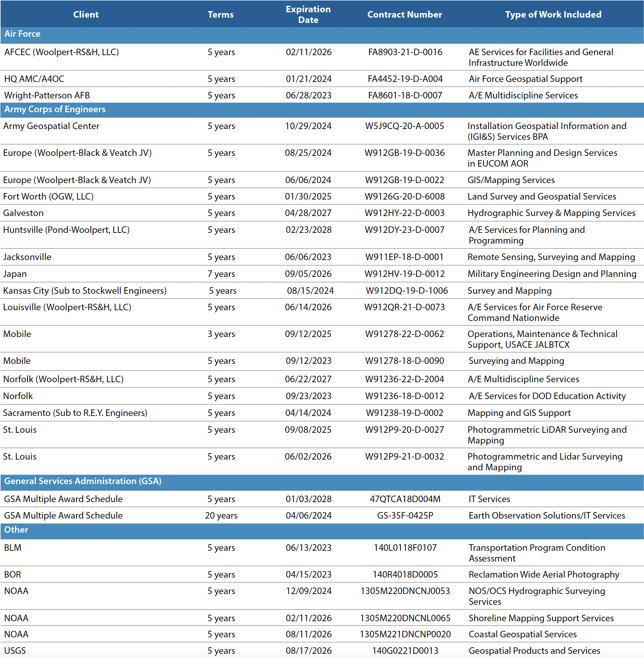The height and width of the screenshot is (658, 644).
Task: Select the Other section heading
Action: point(16,530)
